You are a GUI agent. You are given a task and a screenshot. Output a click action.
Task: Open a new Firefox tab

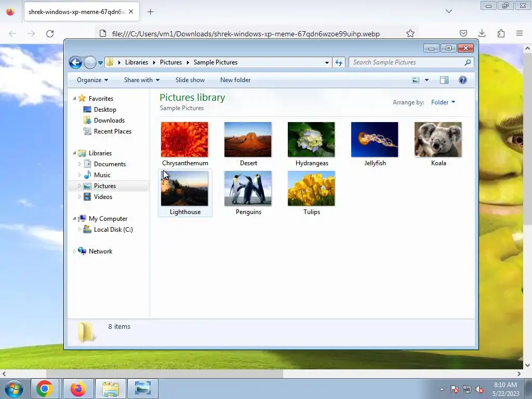150,12
